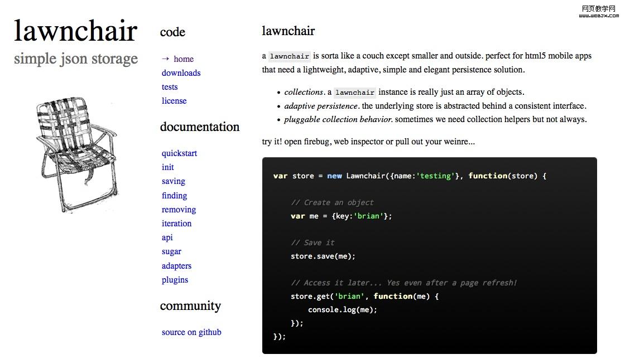
Task: View the removing documentation
Action: point(179,210)
